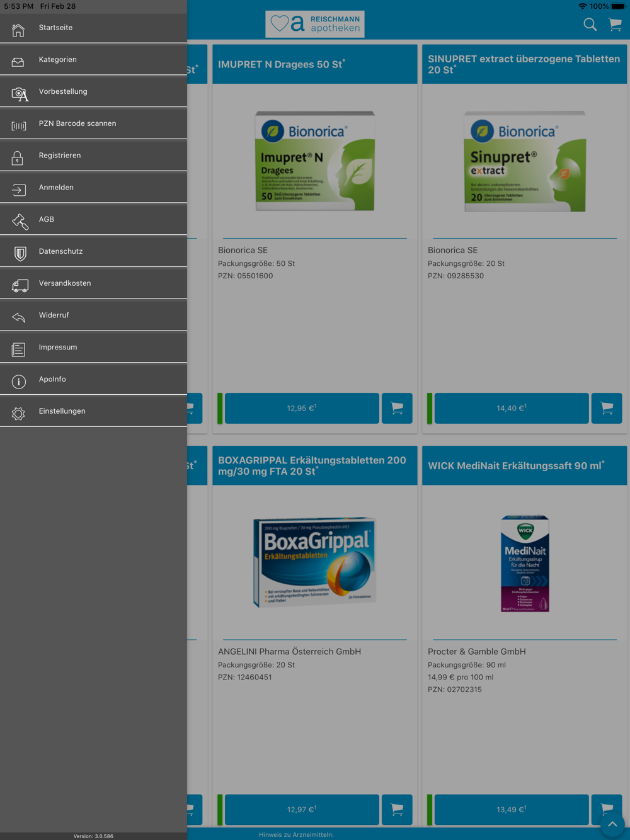
Task: Add Sinupret extract to cart
Action: pos(607,408)
